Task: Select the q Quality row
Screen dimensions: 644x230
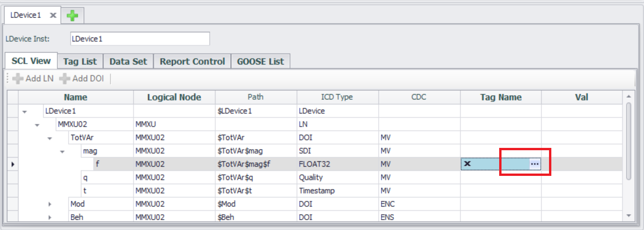Action: coord(85,178)
